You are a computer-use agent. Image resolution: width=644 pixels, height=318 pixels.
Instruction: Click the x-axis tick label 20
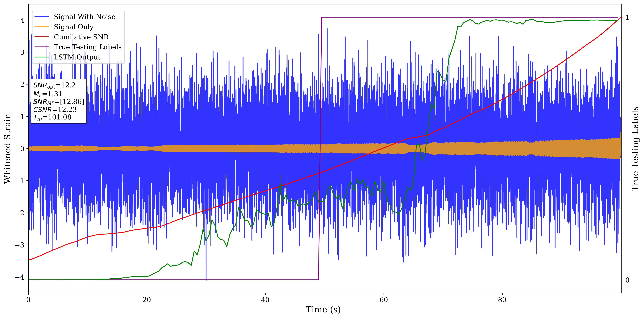pyautogui.click(x=147, y=300)
